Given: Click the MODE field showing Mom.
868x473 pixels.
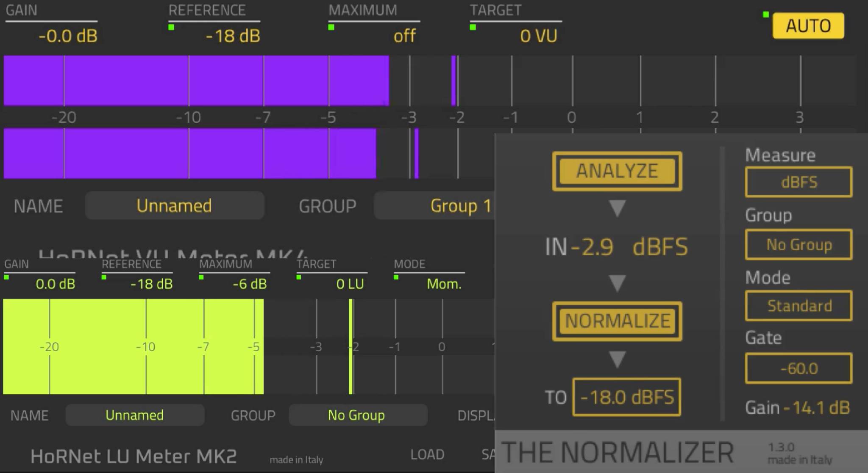Looking at the screenshot, I should coord(444,284).
